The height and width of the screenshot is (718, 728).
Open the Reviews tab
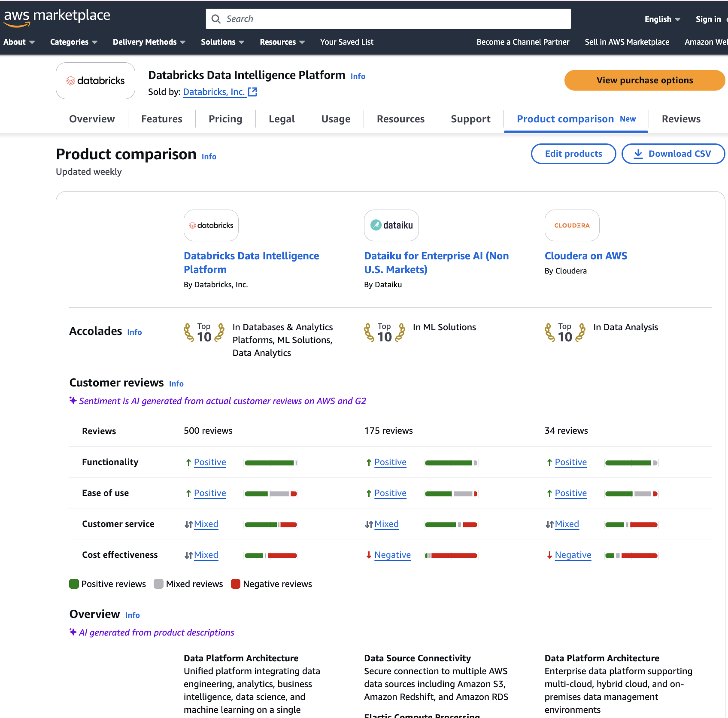pos(681,119)
